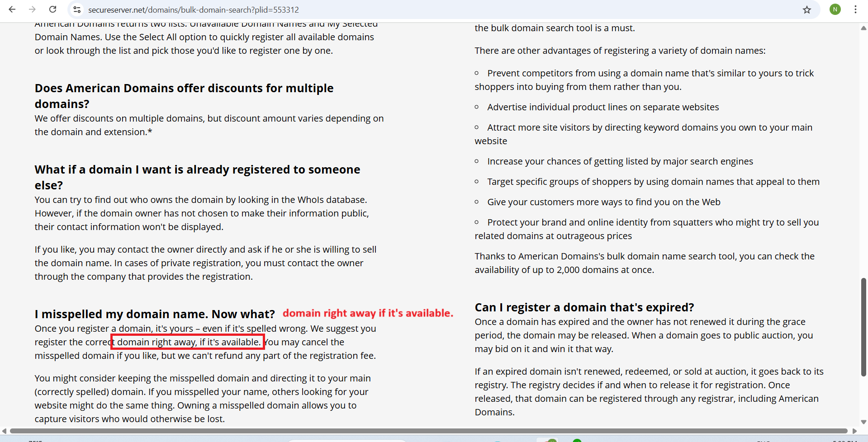Click the browser forward arrow

point(32,9)
